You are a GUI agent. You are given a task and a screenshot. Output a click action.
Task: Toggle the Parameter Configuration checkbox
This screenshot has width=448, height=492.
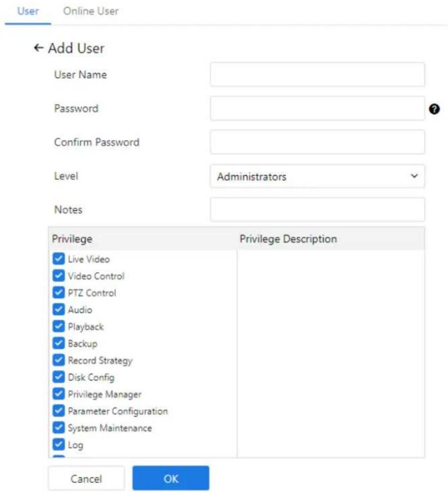click(59, 411)
